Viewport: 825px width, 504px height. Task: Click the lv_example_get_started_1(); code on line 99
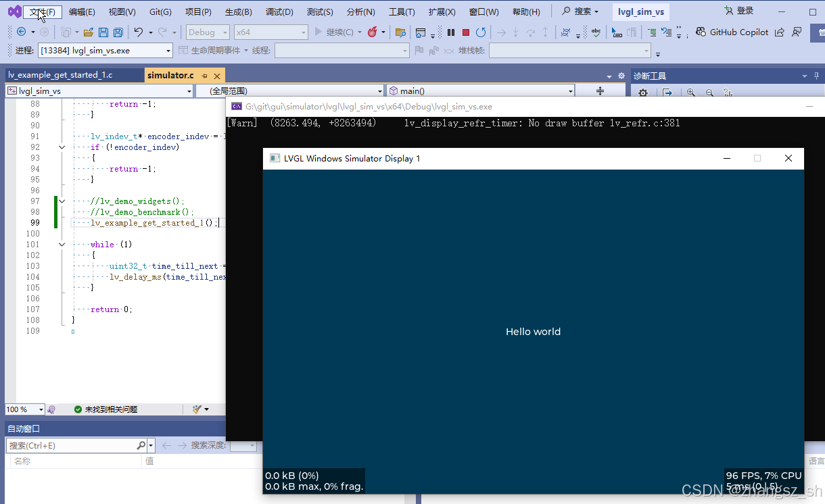pyautogui.click(x=154, y=223)
